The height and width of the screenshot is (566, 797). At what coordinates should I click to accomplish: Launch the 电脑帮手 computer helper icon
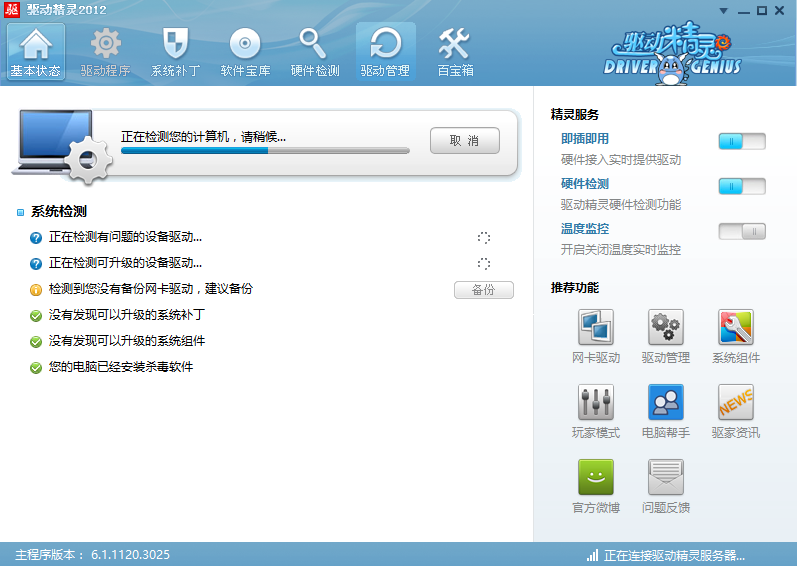tap(666, 403)
